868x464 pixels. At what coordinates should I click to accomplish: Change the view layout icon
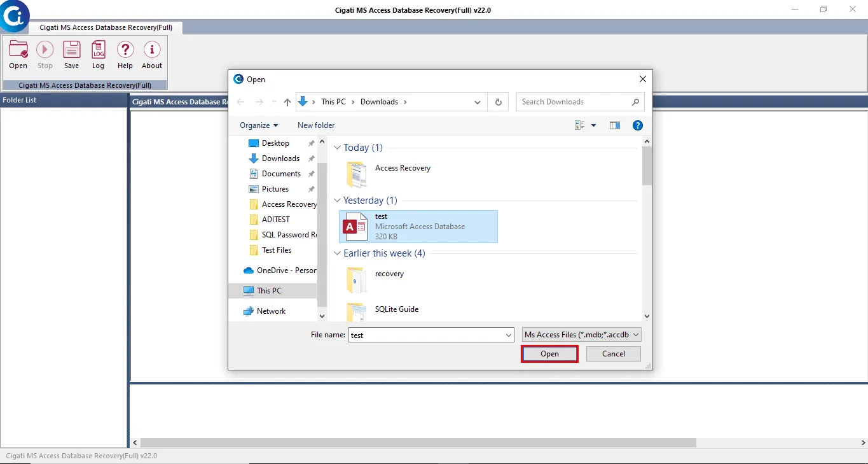pyautogui.click(x=580, y=125)
